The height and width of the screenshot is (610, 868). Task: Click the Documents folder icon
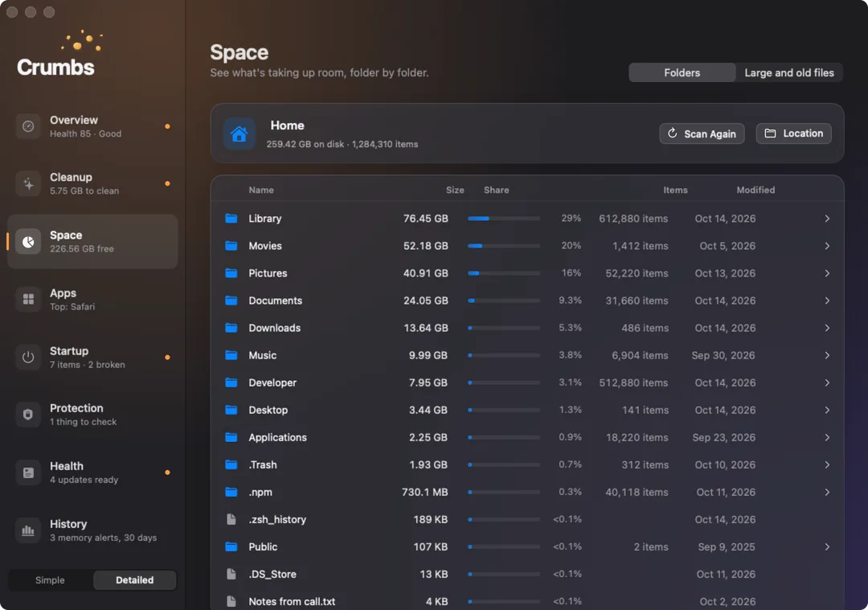(231, 301)
